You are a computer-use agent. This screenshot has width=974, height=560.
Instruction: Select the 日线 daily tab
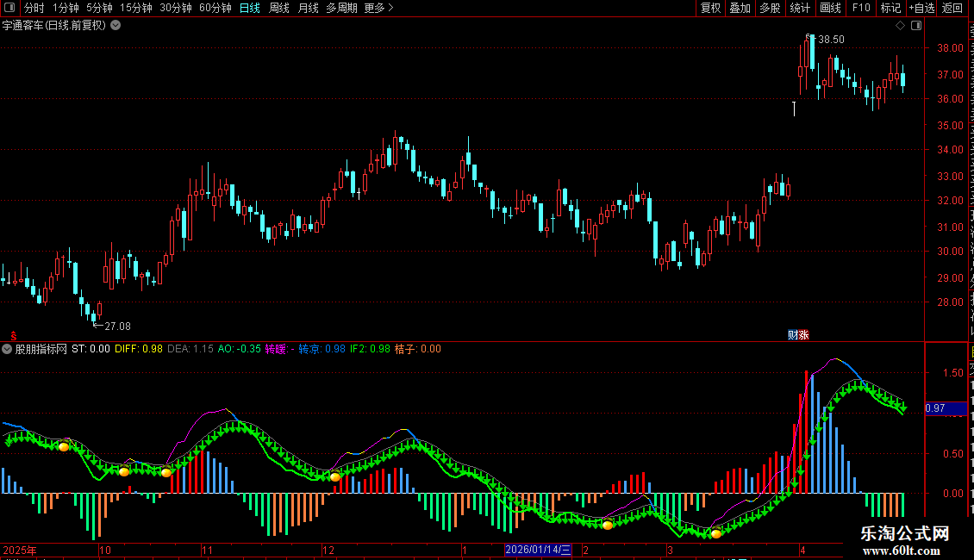(x=250, y=8)
